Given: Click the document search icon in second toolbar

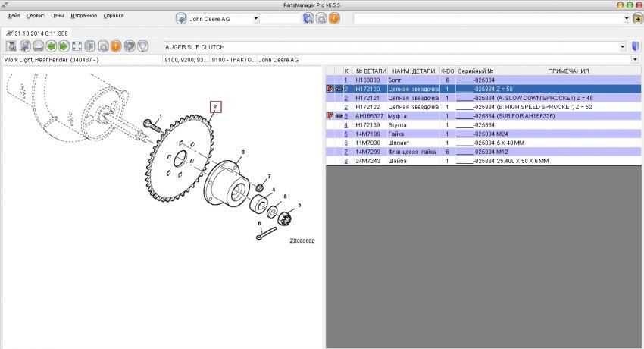Looking at the screenshot, I should 11,46.
